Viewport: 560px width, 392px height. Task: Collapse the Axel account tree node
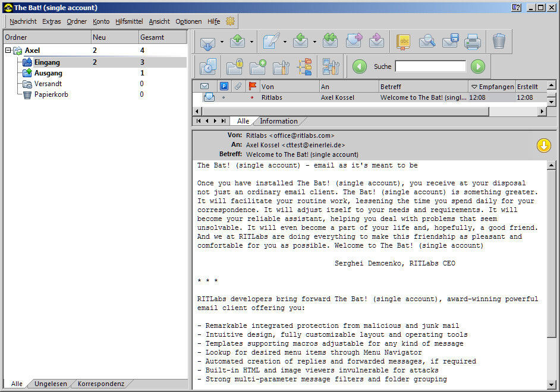click(8, 51)
